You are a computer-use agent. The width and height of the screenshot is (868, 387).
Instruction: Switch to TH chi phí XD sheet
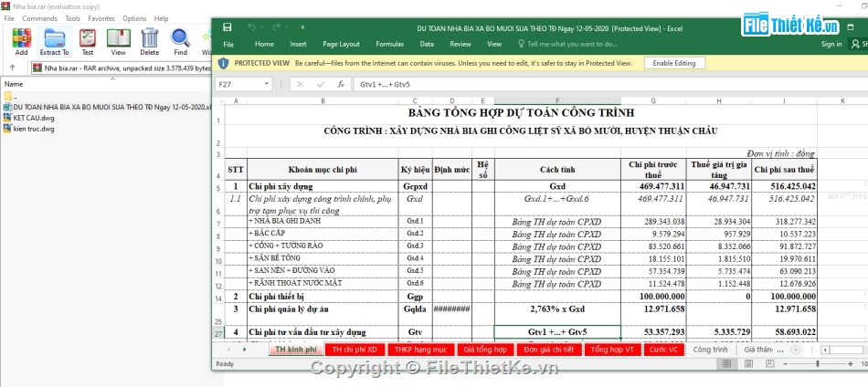(355, 350)
